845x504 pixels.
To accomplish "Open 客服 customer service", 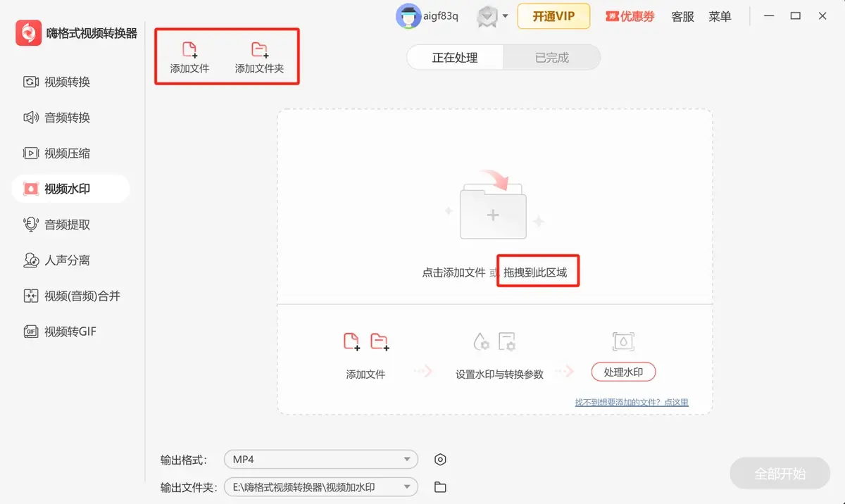I will [x=682, y=16].
